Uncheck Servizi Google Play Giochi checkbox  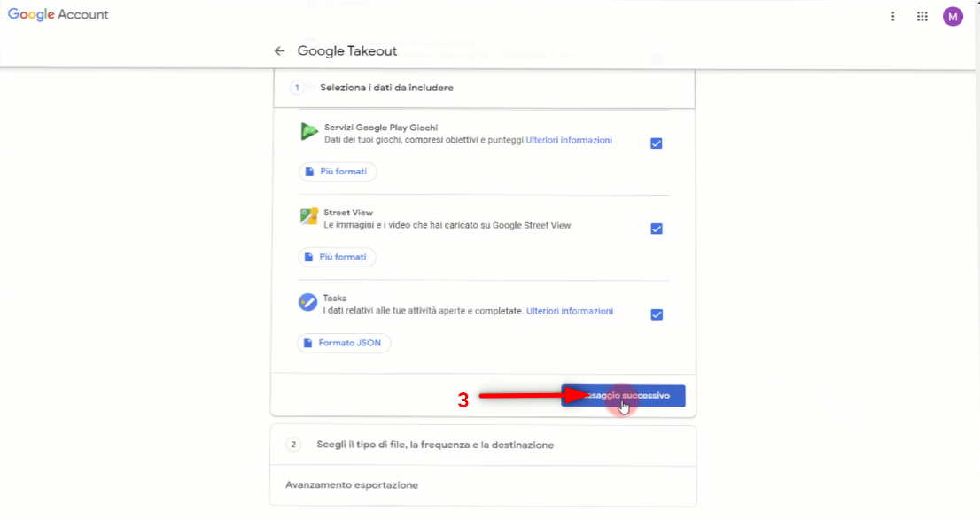[x=657, y=143]
